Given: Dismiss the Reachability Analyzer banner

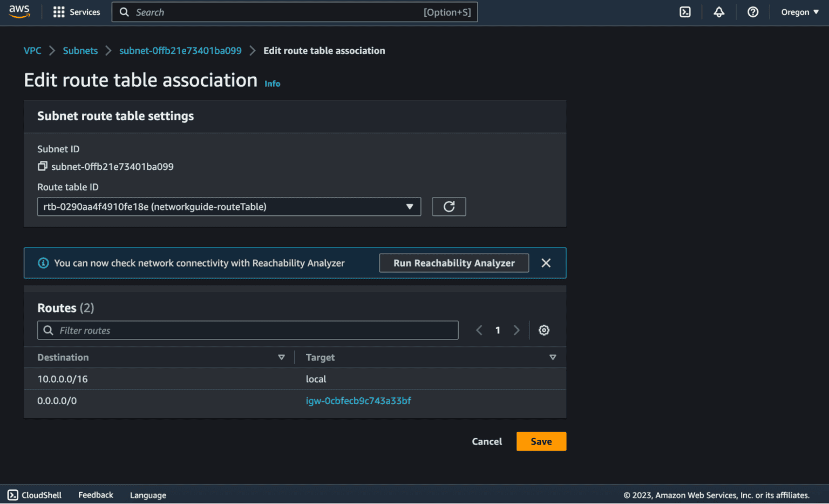Looking at the screenshot, I should [x=546, y=263].
